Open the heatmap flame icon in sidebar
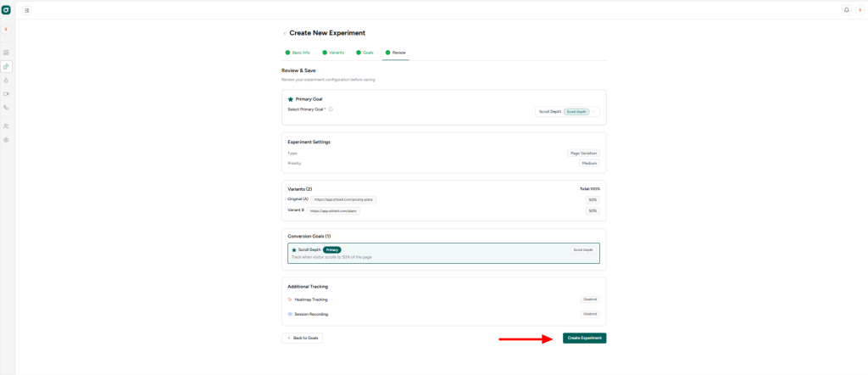The height and width of the screenshot is (375, 868). pyautogui.click(x=6, y=81)
